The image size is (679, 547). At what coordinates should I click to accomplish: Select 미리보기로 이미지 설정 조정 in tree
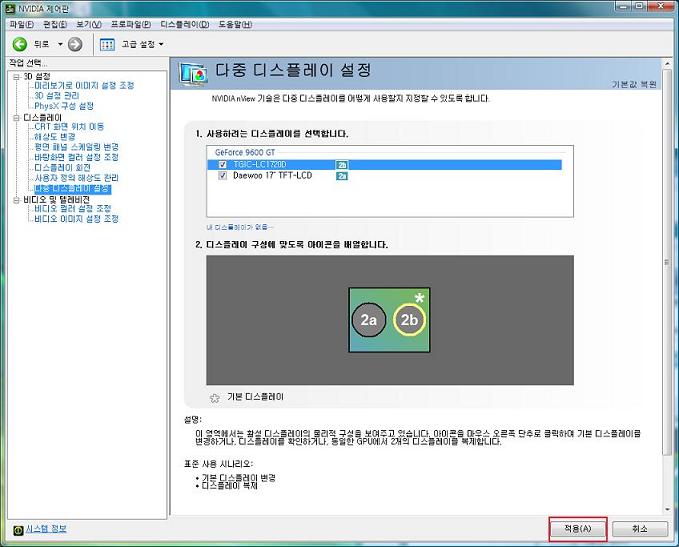pyautogui.click(x=84, y=85)
